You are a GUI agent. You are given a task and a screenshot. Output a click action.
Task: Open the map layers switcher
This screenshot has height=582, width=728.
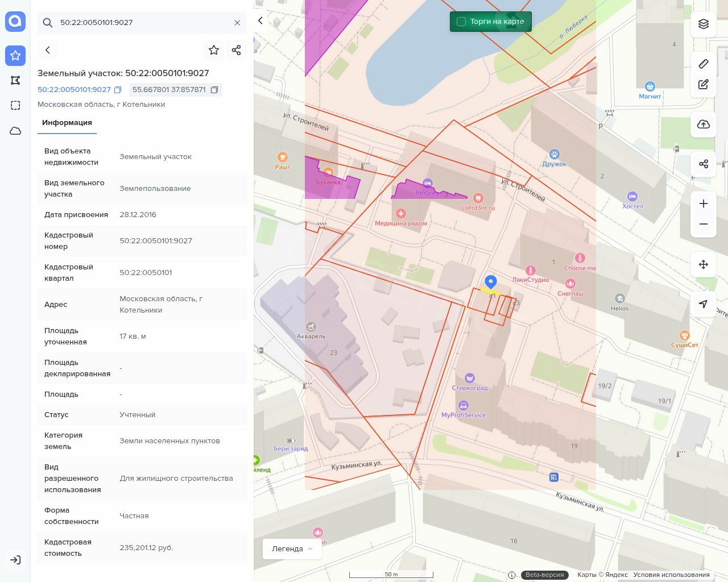click(704, 24)
